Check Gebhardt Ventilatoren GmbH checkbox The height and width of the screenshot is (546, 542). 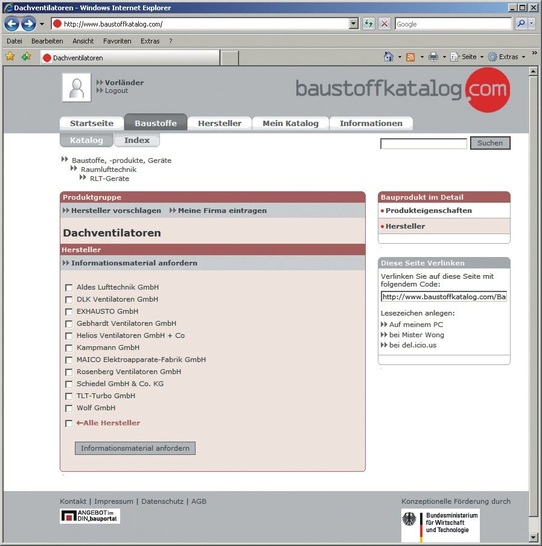coord(69,324)
